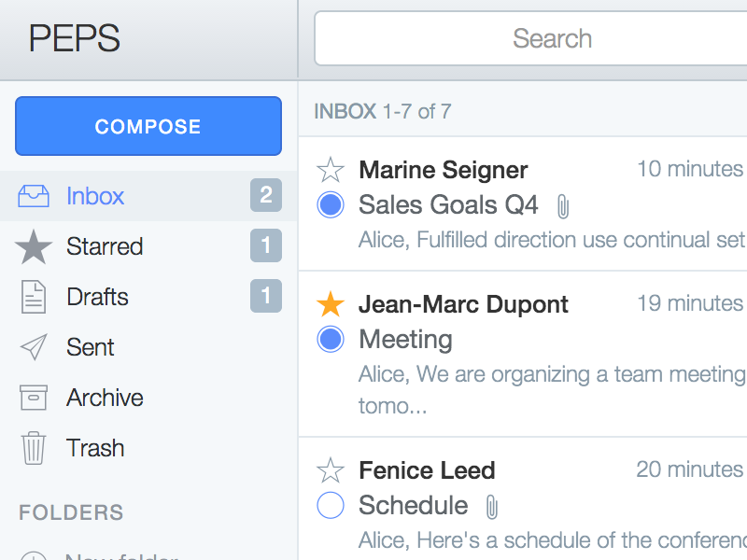The height and width of the screenshot is (560, 747).
Task: Toggle the star on Fenice Leed's email
Action: coord(331,470)
